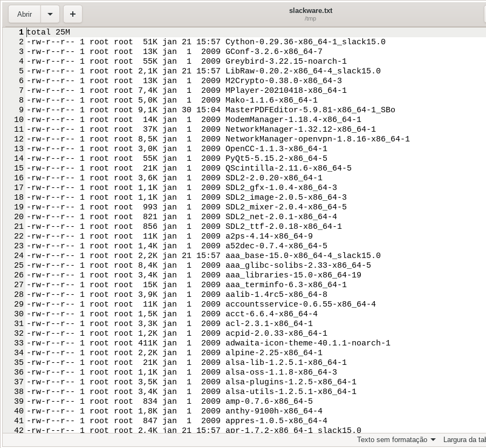
Task: Open the 'Texto sem formatação' language selector
Action: [396, 439]
